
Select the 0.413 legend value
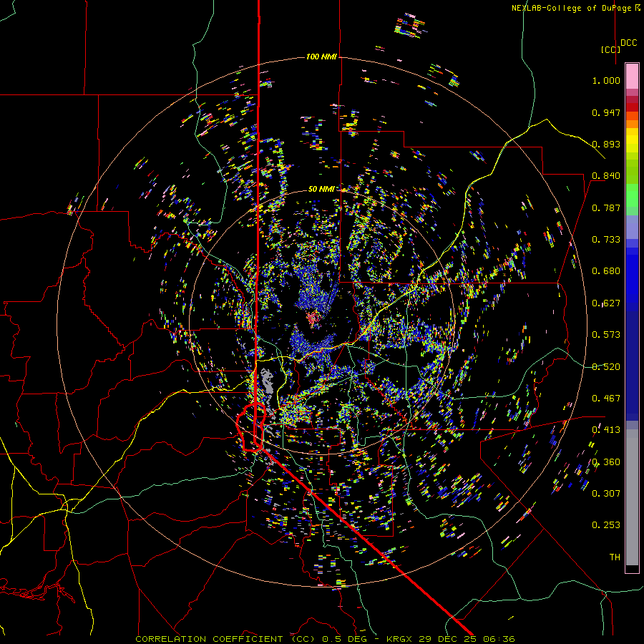(x=606, y=430)
